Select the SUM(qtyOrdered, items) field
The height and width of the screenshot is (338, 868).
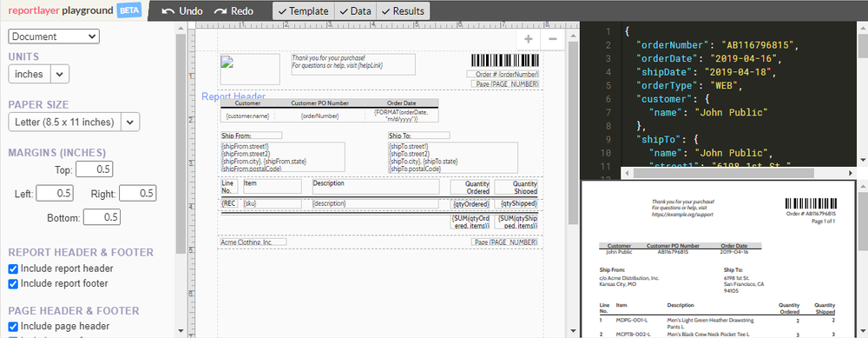[470, 222]
